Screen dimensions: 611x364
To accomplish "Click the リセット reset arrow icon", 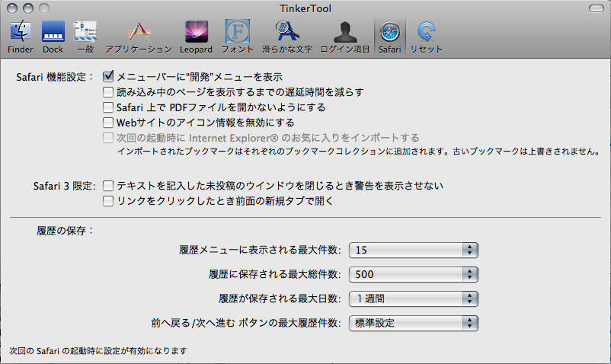I will click(x=427, y=31).
